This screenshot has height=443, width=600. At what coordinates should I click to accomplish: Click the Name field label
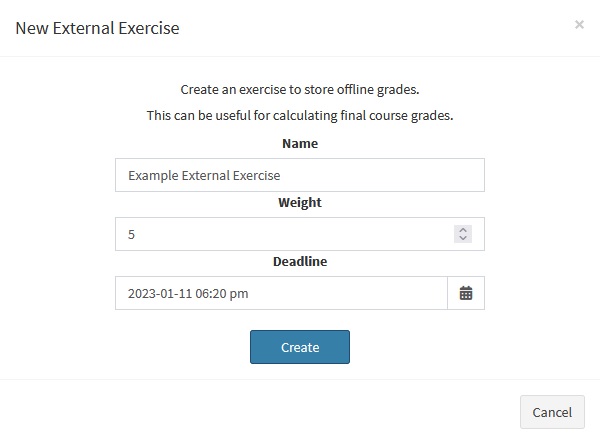[x=300, y=143]
